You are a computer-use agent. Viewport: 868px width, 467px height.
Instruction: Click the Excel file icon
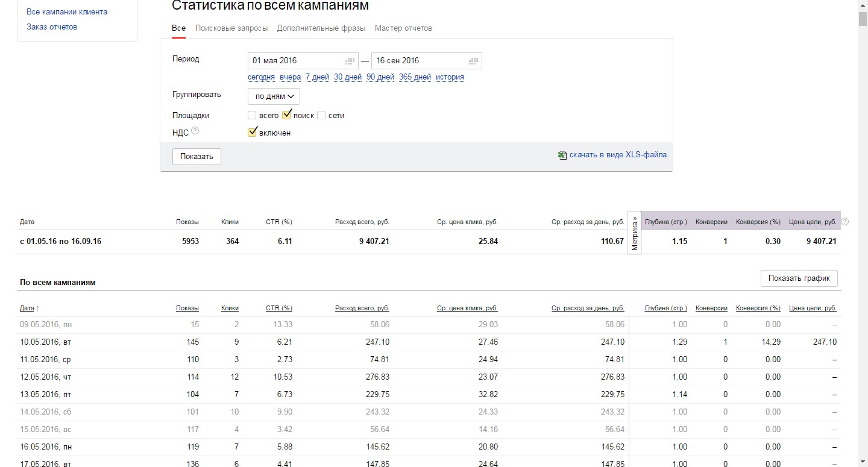(562, 155)
